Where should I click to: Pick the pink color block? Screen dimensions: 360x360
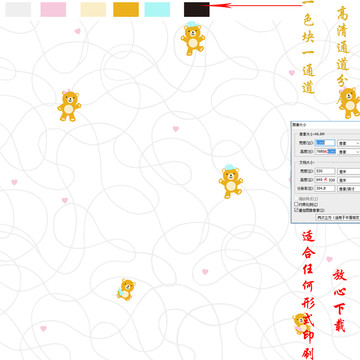click(x=53, y=9)
